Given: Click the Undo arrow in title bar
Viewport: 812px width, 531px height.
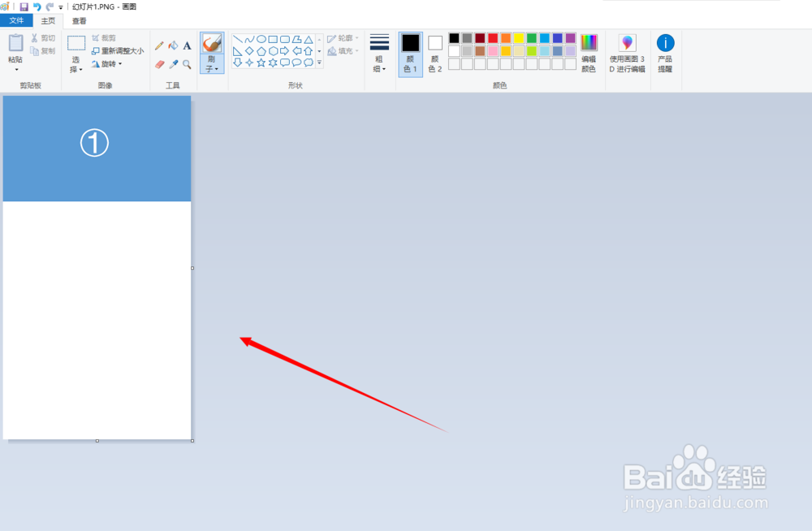Looking at the screenshot, I should coord(37,6).
